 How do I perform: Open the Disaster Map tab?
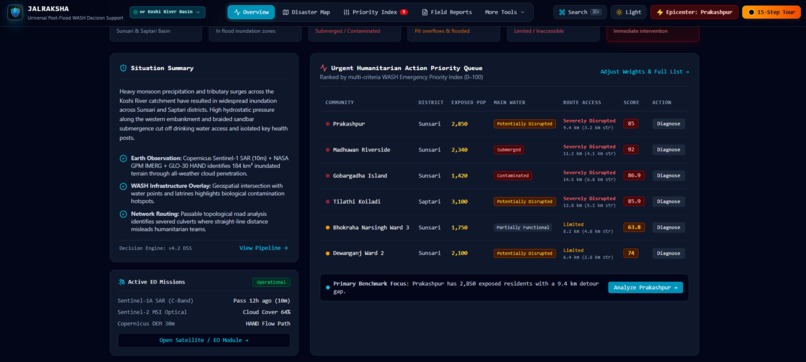306,12
